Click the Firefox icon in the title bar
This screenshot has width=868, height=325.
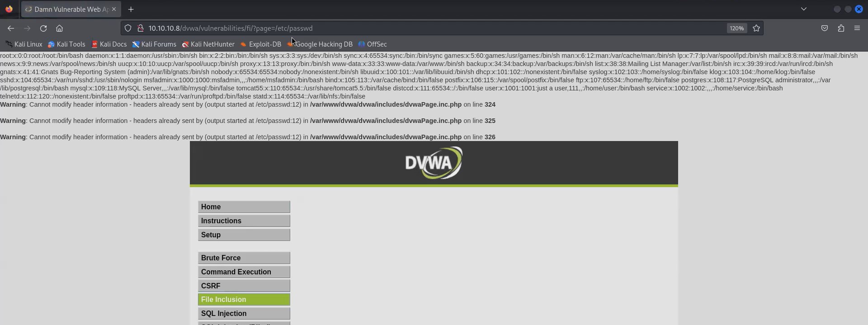pyautogui.click(x=9, y=9)
